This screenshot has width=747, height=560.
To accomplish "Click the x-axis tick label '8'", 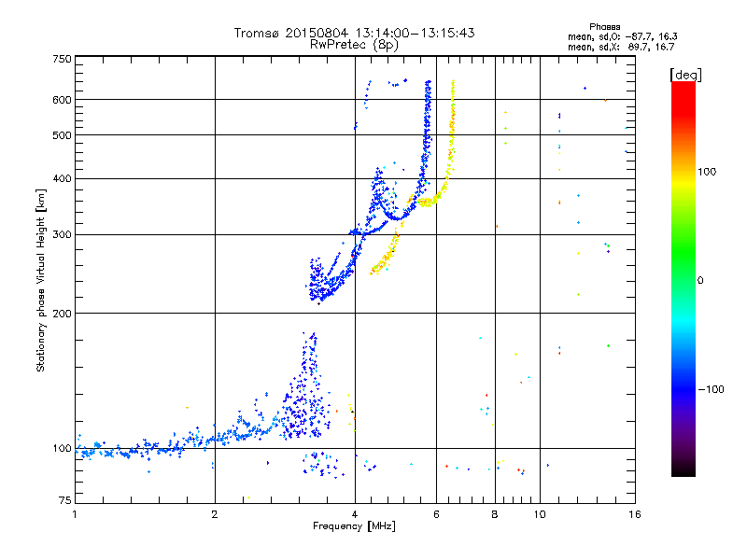I will pyautogui.click(x=495, y=514).
